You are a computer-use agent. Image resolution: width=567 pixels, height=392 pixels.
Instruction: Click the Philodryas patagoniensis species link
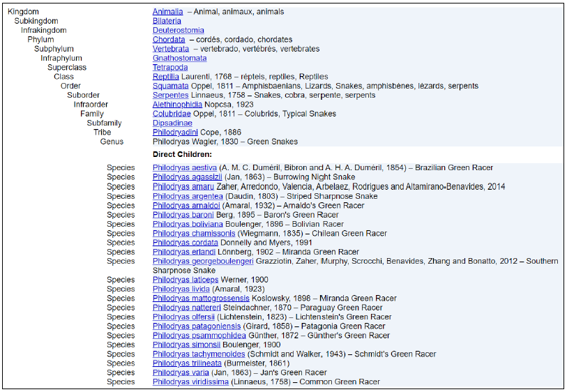pyautogui.click(x=197, y=326)
